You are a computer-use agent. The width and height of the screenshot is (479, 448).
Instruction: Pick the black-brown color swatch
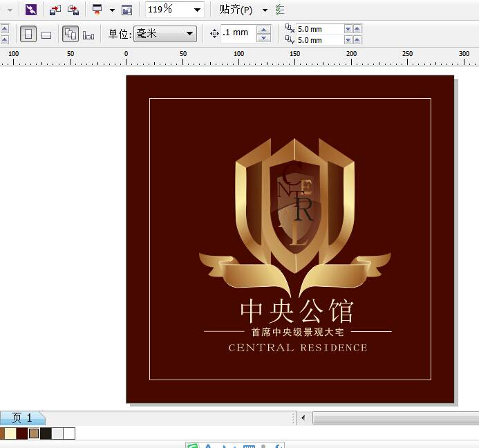(x=46, y=433)
